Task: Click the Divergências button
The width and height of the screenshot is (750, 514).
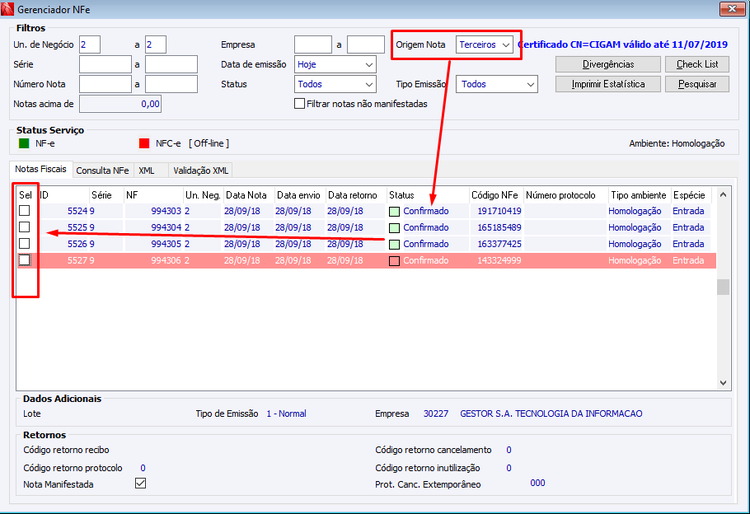Action: (608, 64)
